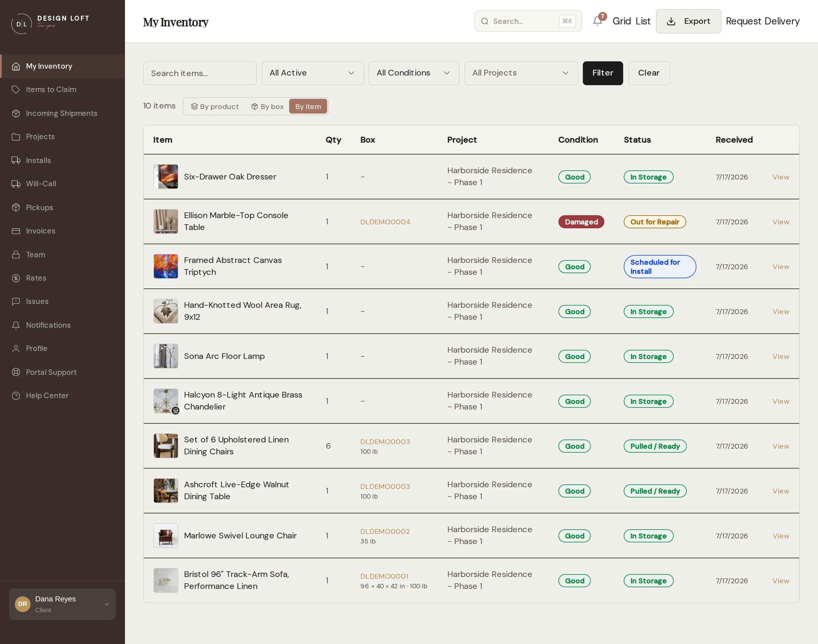This screenshot has width=818, height=644.
Task: Click Request Delivery
Action: coord(763,21)
